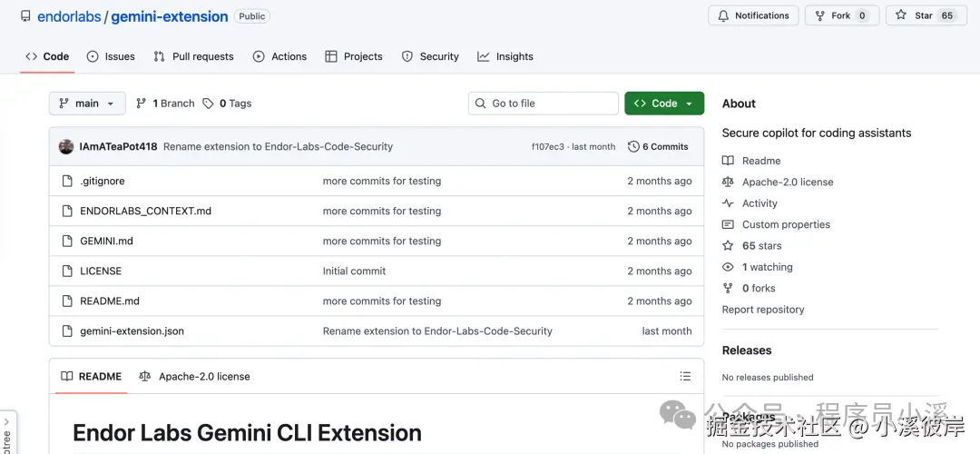Viewport: 980px width, 454px height.
Task: Click the IAmATeaPot418 avatar image
Action: (66, 146)
